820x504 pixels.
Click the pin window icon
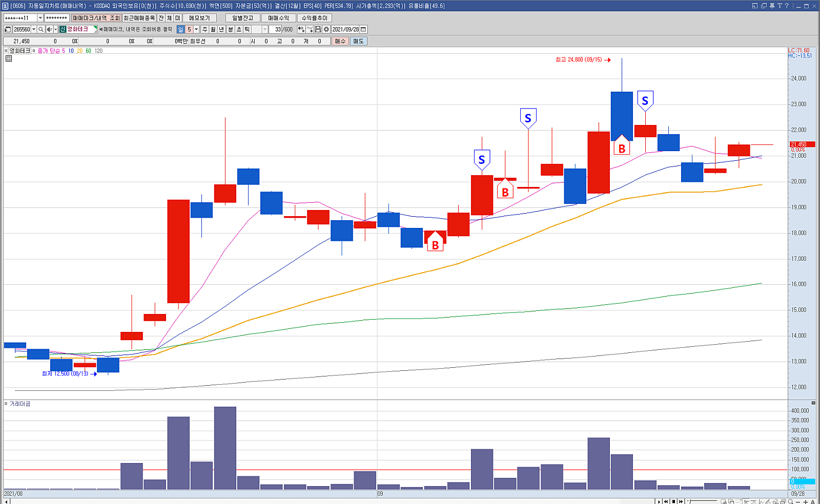click(772, 6)
